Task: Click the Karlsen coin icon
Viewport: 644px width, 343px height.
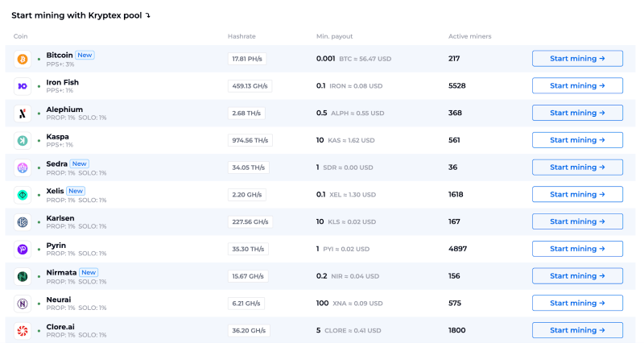Action: click(23, 221)
